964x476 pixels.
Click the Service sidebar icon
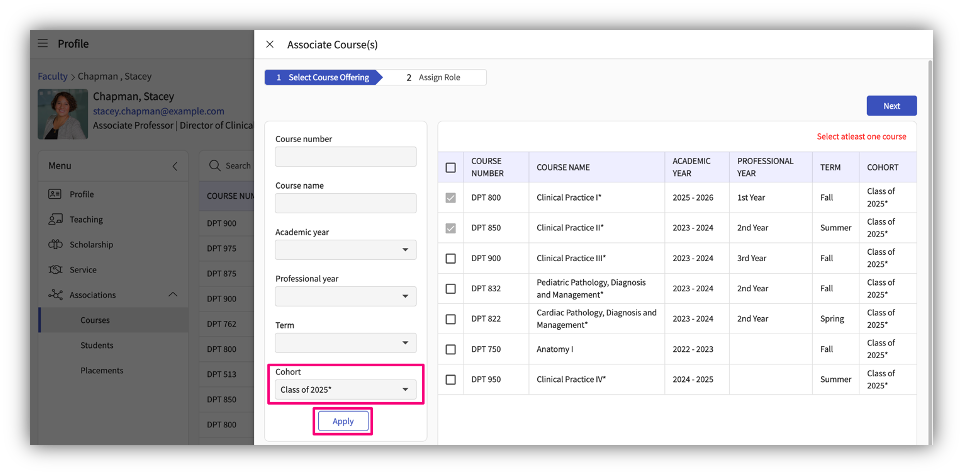pyautogui.click(x=55, y=270)
